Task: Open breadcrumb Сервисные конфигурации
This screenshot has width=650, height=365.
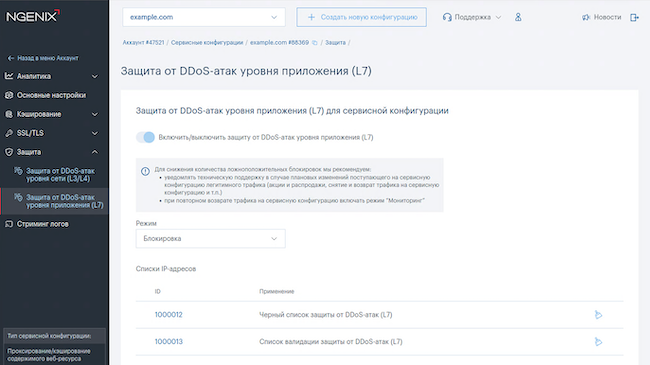Action: click(x=207, y=43)
